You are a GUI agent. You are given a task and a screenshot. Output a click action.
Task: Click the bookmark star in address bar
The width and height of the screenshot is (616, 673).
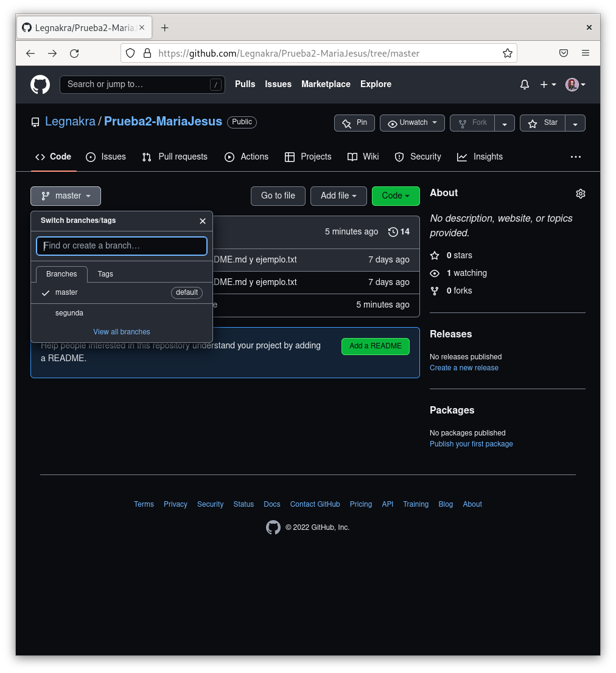pos(507,54)
